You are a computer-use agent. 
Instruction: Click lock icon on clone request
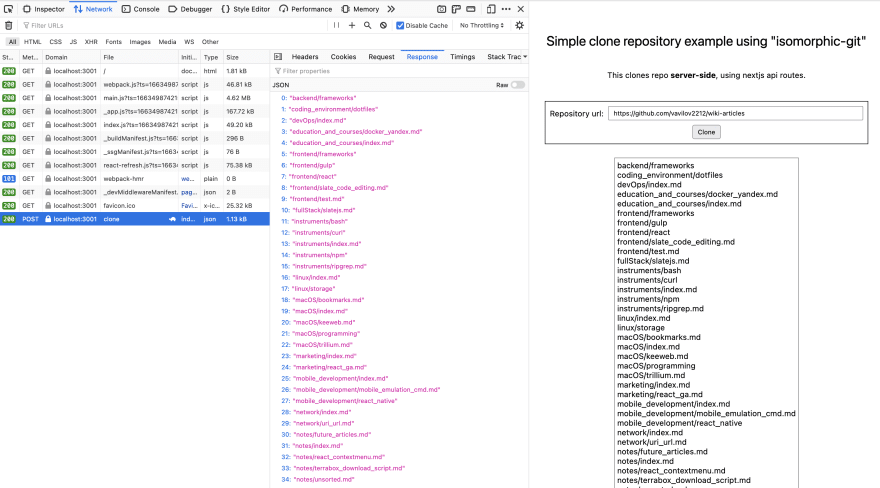coord(48,219)
